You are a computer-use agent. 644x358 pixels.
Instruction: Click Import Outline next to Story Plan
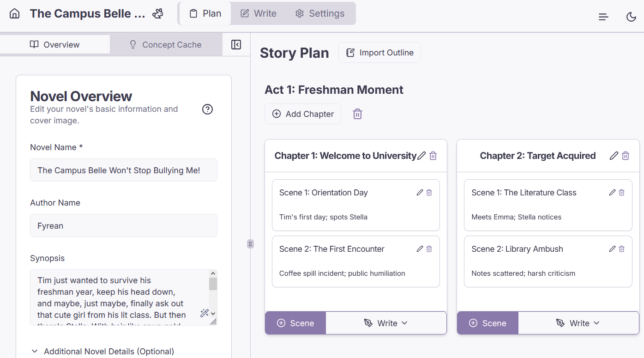click(x=379, y=52)
